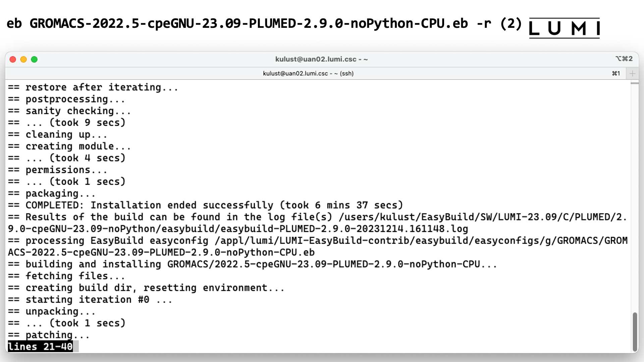This screenshot has width=644, height=362.
Task: Click the red close button
Action: pyautogui.click(x=13, y=59)
